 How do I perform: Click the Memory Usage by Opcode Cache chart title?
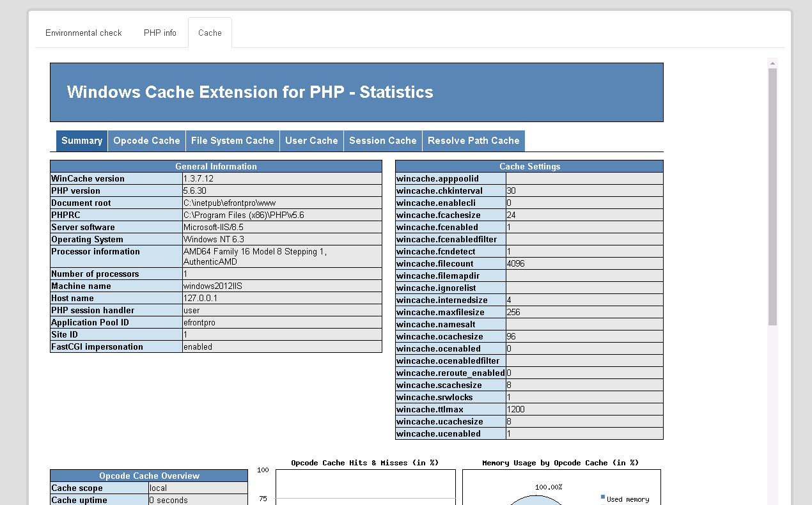pyautogui.click(x=560, y=463)
